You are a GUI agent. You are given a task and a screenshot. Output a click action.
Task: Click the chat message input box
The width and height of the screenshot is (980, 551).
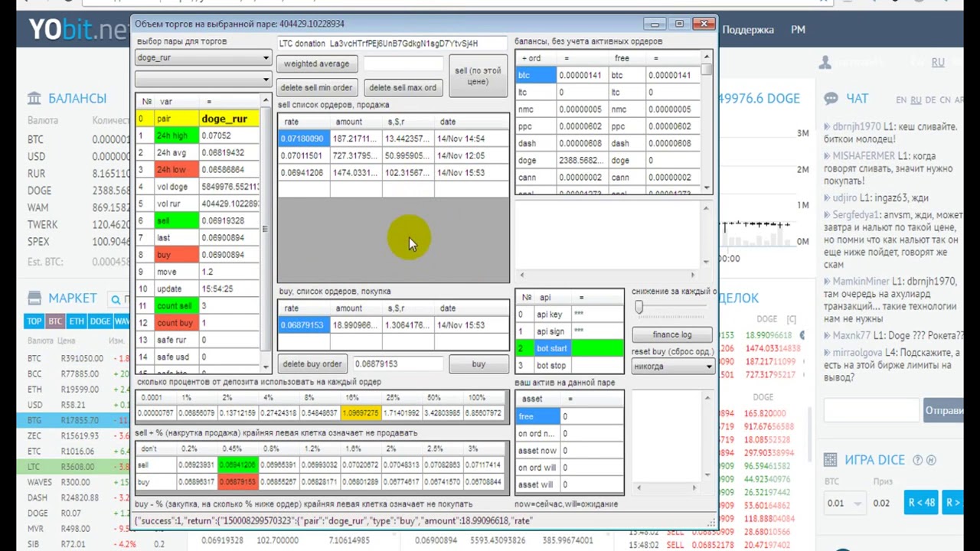tap(871, 410)
